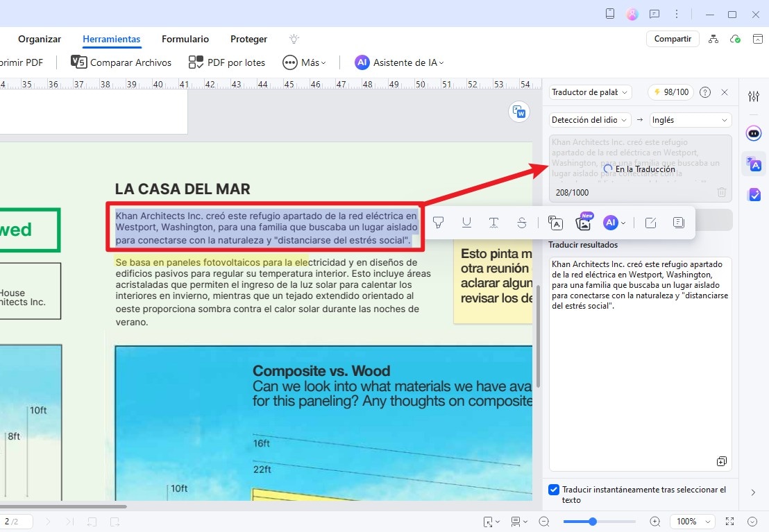Click the trash icon to clear source text
The width and height of the screenshot is (769, 532).
pos(721,192)
